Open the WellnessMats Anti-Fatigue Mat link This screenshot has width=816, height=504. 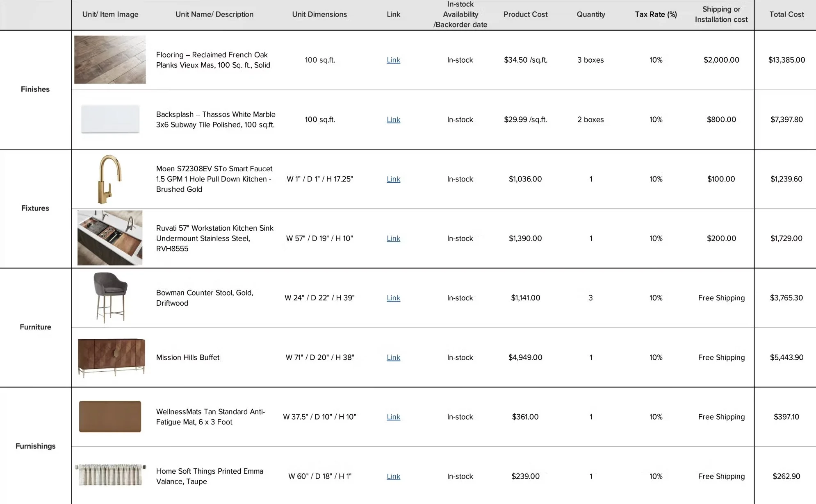pos(393,417)
